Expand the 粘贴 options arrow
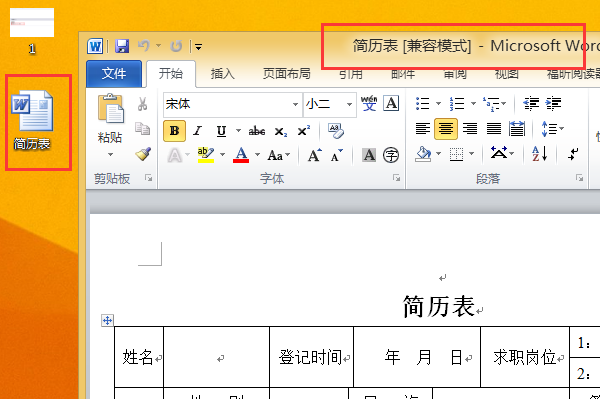The image size is (600, 399). point(110,155)
